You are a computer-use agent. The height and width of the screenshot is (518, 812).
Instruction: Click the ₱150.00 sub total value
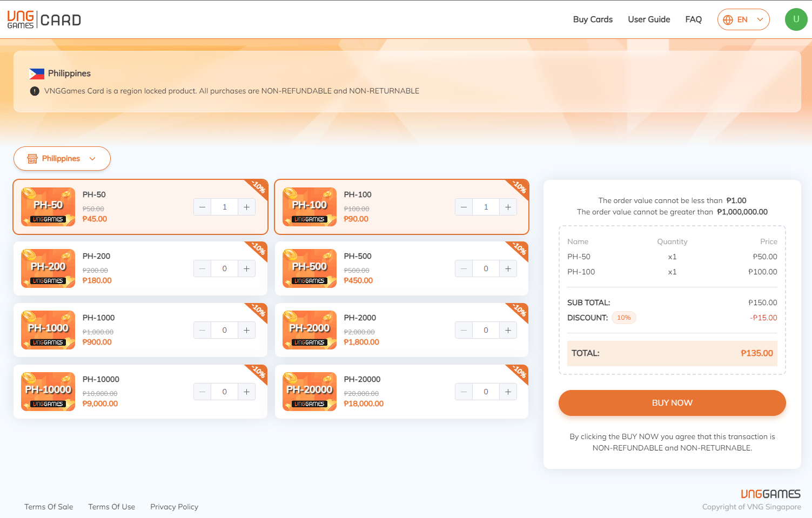763,302
